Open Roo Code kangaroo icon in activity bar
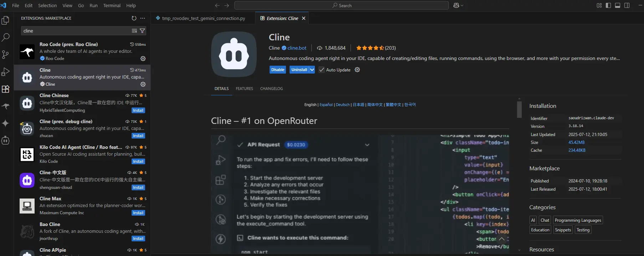Viewport: 644px width, 256px height. (5, 106)
